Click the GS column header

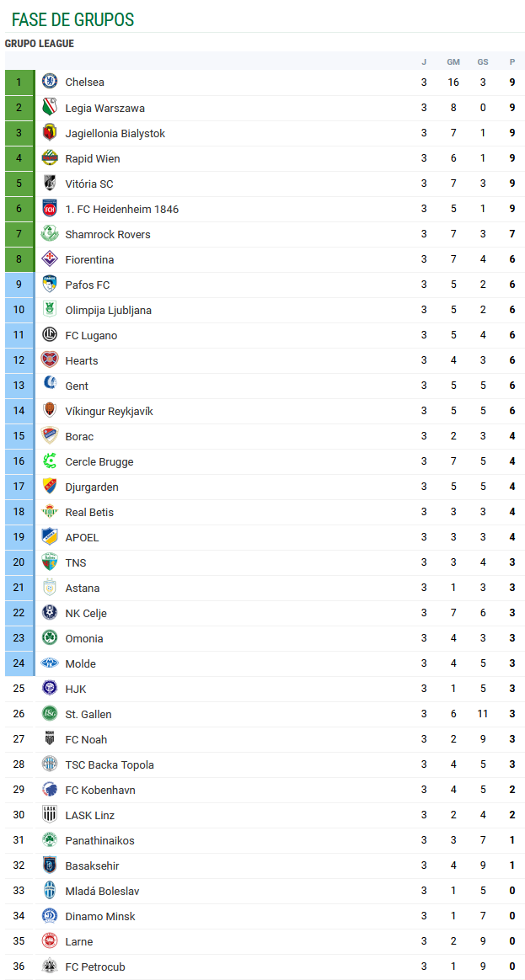[x=483, y=61]
